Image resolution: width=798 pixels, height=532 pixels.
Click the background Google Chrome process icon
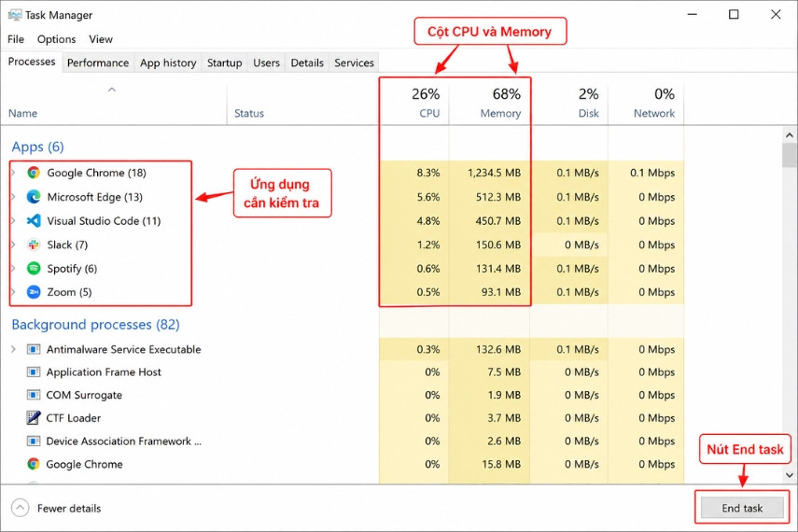[33, 464]
